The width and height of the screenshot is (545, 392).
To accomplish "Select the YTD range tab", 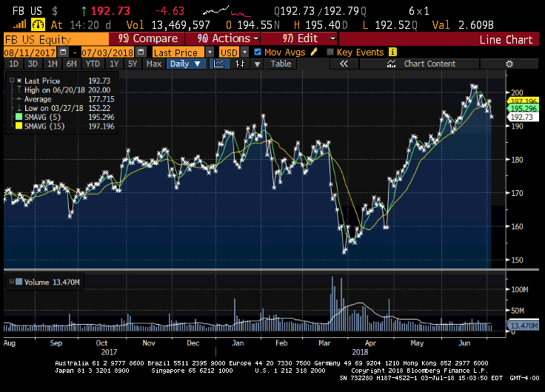I will [93, 64].
